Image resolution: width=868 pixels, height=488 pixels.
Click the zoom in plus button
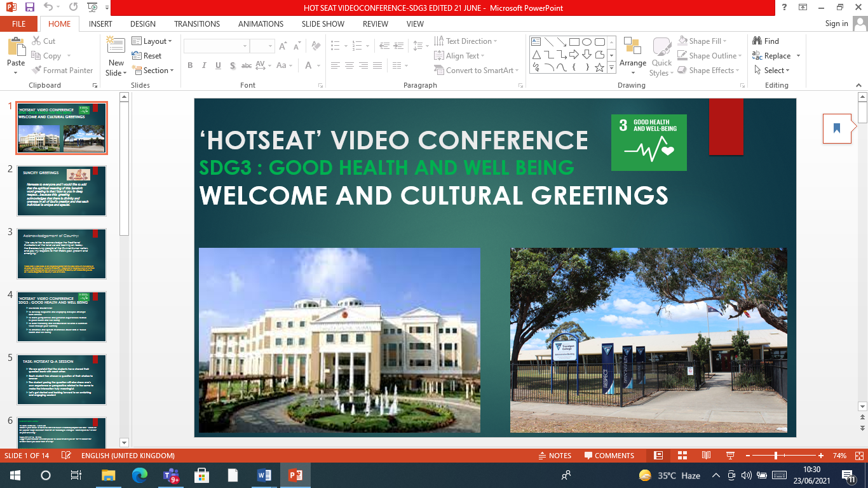point(822,456)
